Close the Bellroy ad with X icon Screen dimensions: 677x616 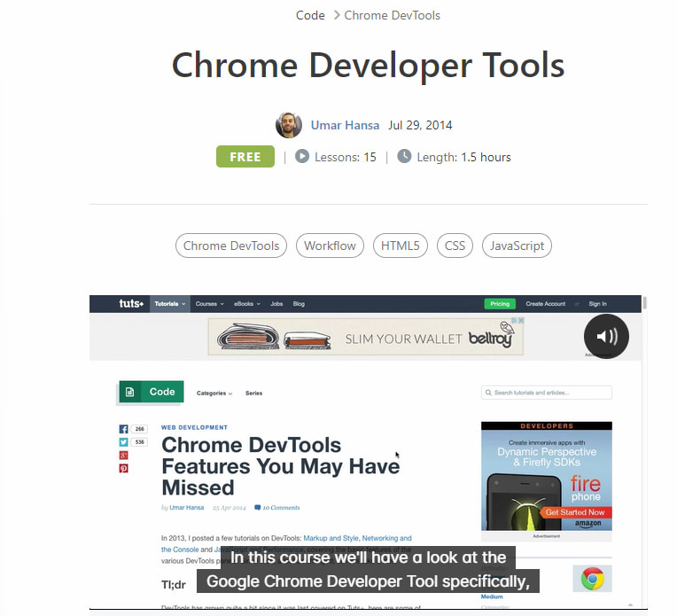[x=521, y=320]
